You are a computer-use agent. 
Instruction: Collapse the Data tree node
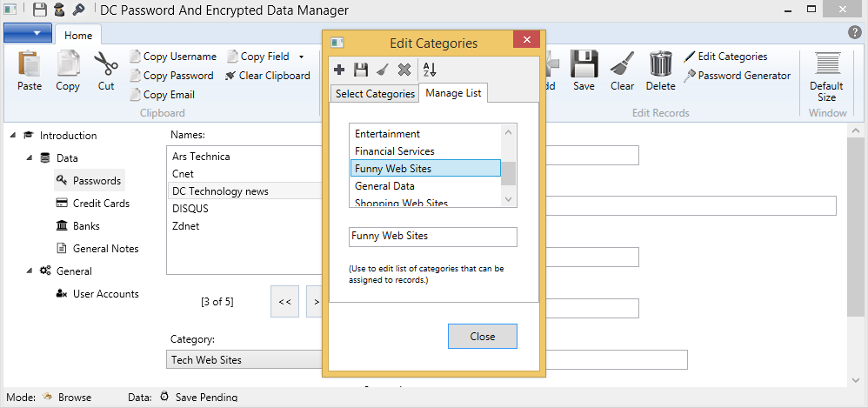(30, 158)
